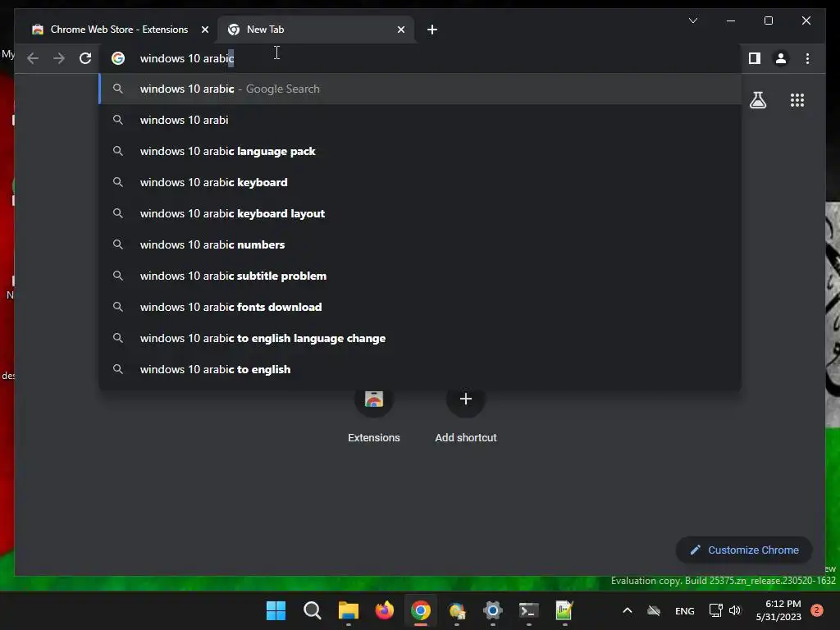The image size is (840, 630).
Task: Open File Explorer from taskbar
Action: (348, 610)
